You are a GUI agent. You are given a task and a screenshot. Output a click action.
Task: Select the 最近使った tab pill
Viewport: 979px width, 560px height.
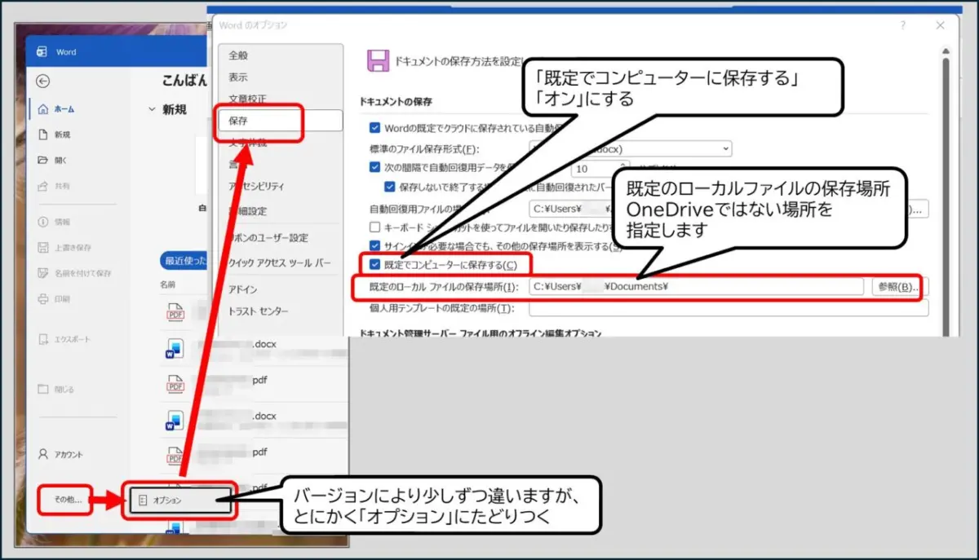(x=184, y=261)
